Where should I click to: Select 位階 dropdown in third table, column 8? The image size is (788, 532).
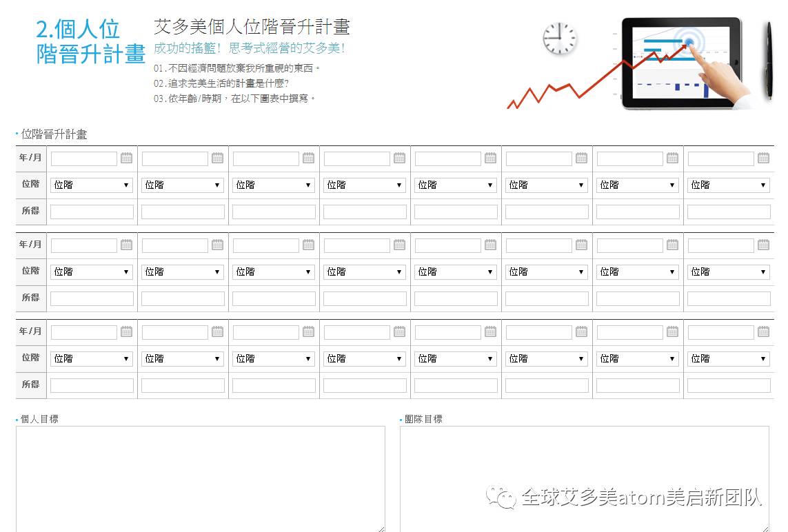pos(729,358)
